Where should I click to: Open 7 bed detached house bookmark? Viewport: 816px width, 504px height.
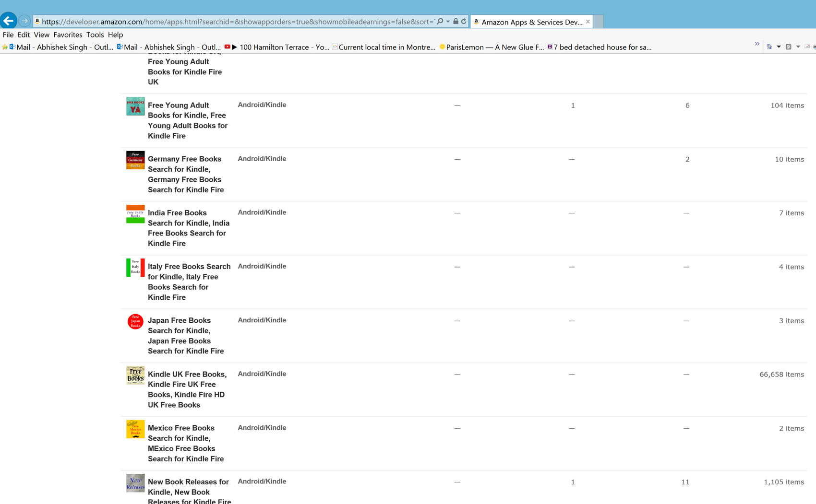(600, 47)
